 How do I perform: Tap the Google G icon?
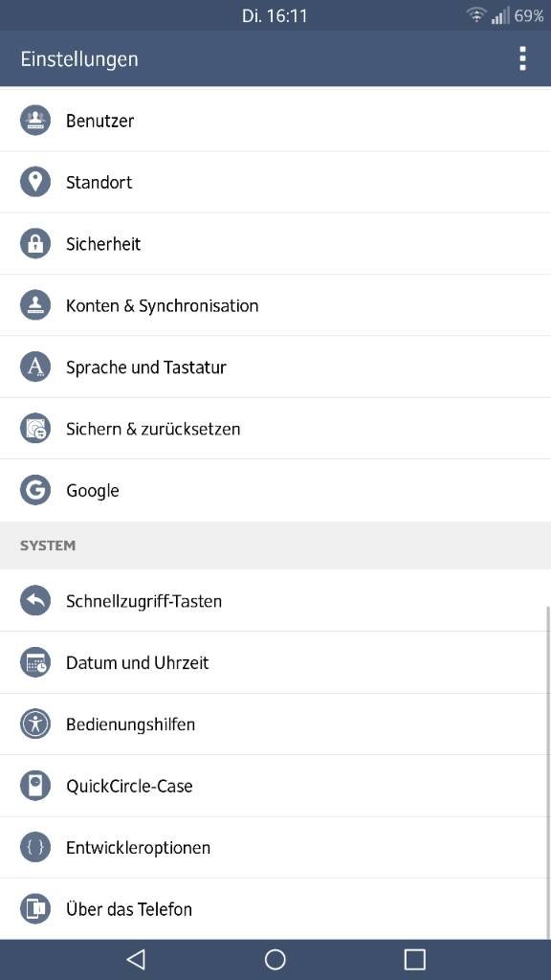(35, 490)
